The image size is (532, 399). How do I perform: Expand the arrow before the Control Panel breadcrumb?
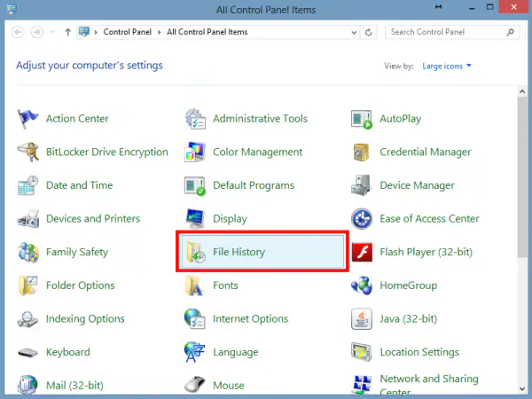tap(96, 32)
